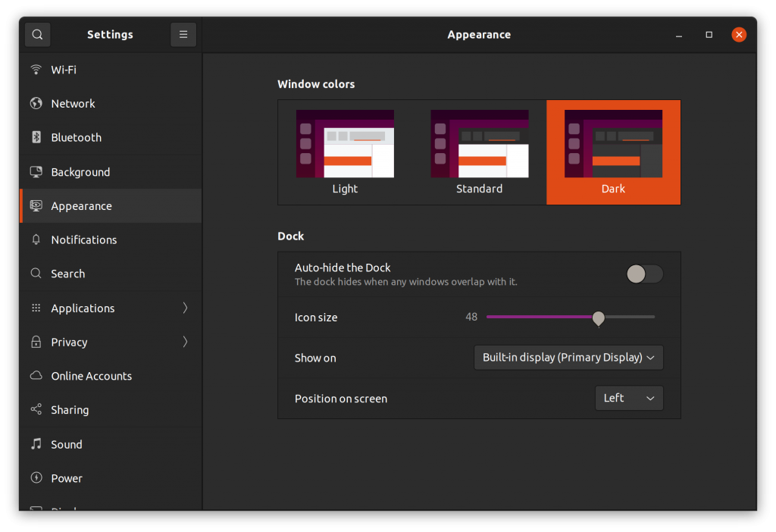The image size is (776, 532).
Task: Adjust the Icon size slider
Action: (598, 319)
